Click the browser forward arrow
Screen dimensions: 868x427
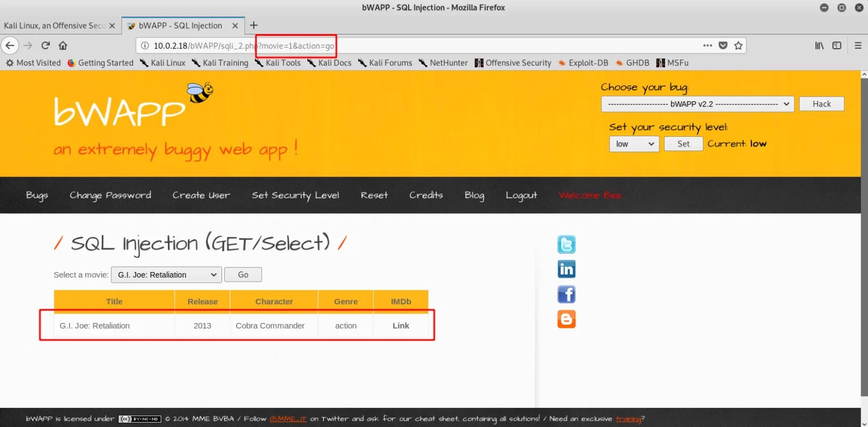pos(28,45)
